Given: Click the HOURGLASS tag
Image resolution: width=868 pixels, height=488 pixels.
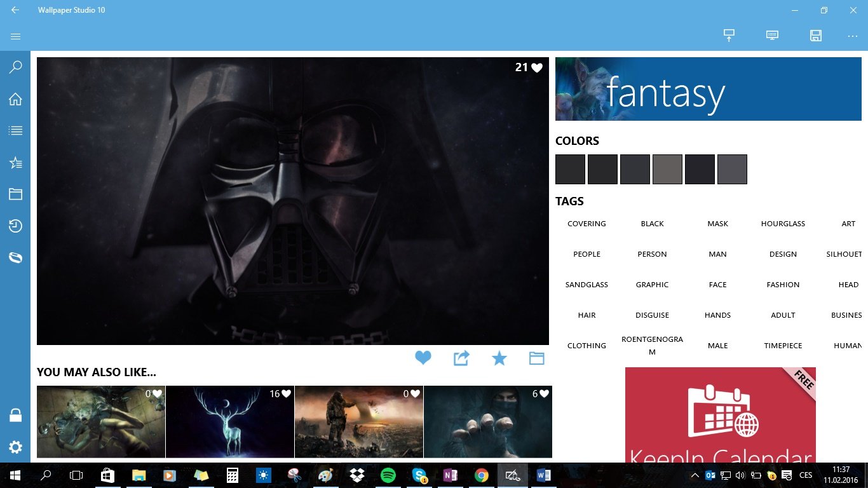Looking at the screenshot, I should (x=783, y=224).
